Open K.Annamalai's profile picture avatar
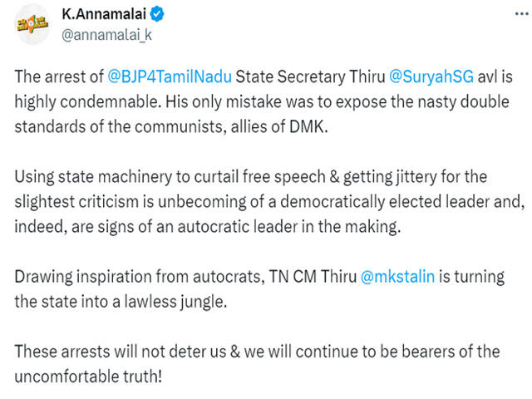The width and height of the screenshot is (532, 399). pyautogui.click(x=32, y=24)
